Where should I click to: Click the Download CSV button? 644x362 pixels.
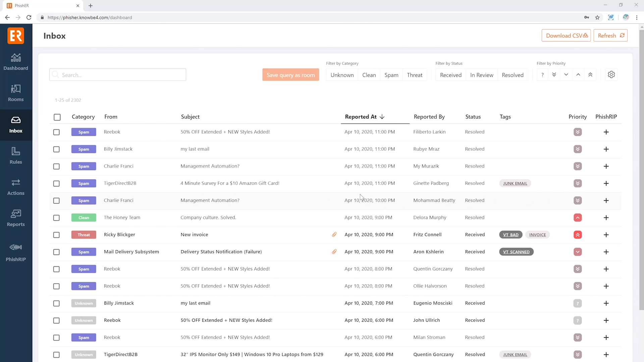(x=566, y=35)
